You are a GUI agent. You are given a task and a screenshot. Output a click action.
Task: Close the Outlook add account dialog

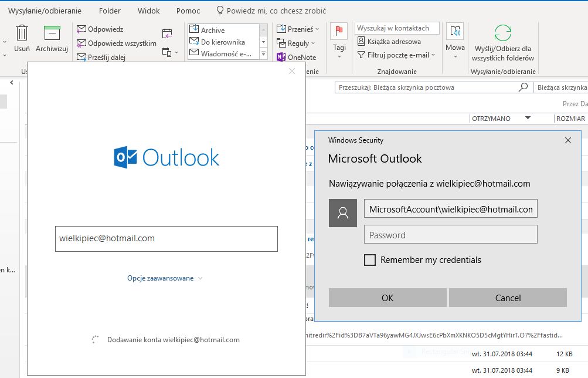coord(292,71)
